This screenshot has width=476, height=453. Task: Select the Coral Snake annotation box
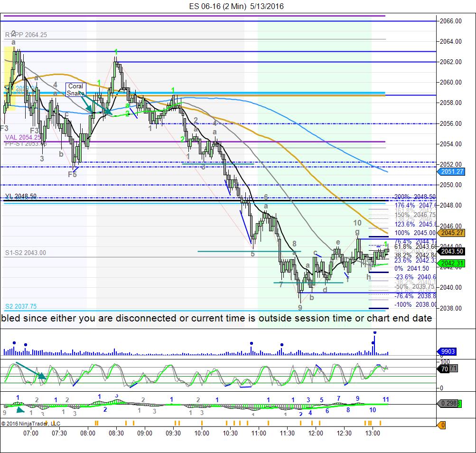click(75, 90)
